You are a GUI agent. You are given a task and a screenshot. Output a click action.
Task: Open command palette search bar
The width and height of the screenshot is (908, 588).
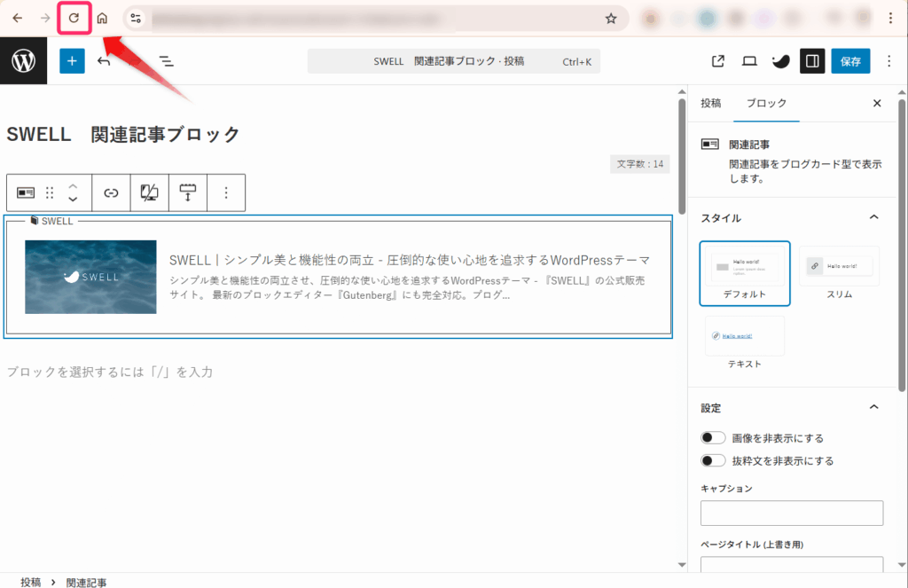click(x=453, y=61)
